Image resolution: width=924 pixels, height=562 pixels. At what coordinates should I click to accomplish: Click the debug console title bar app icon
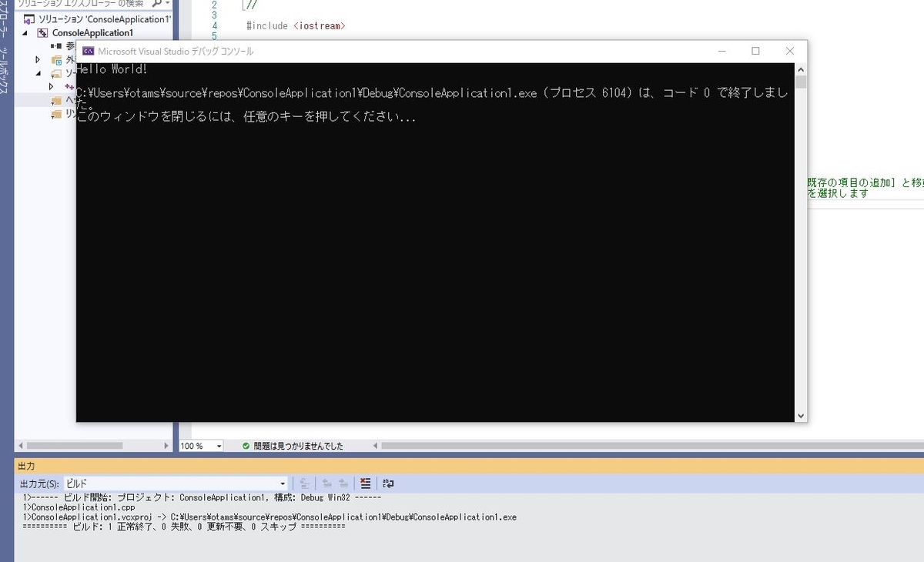87,50
